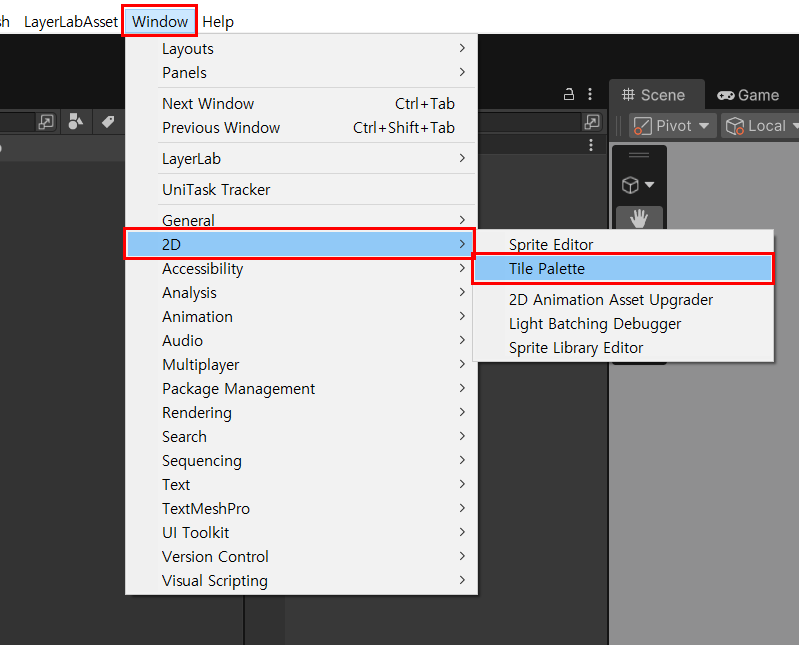Image resolution: width=799 pixels, height=645 pixels.
Task: Open the Sequencing submenu
Action: 301,460
